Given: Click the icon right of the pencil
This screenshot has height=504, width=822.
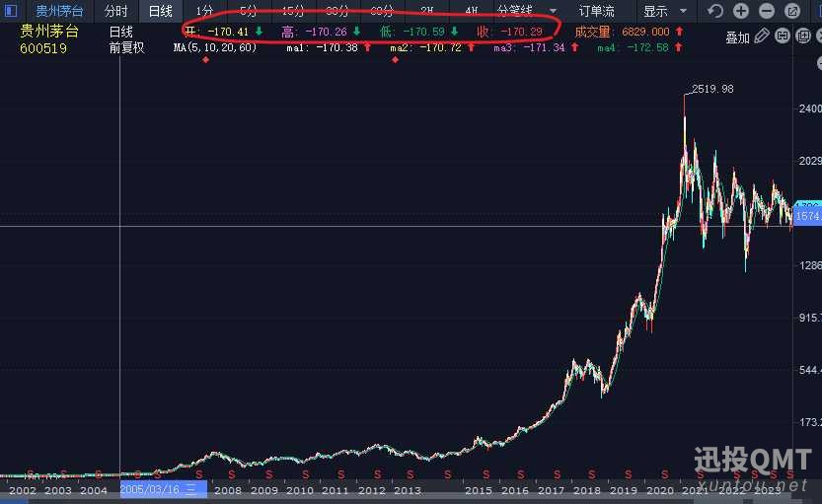Looking at the screenshot, I should point(783,36).
